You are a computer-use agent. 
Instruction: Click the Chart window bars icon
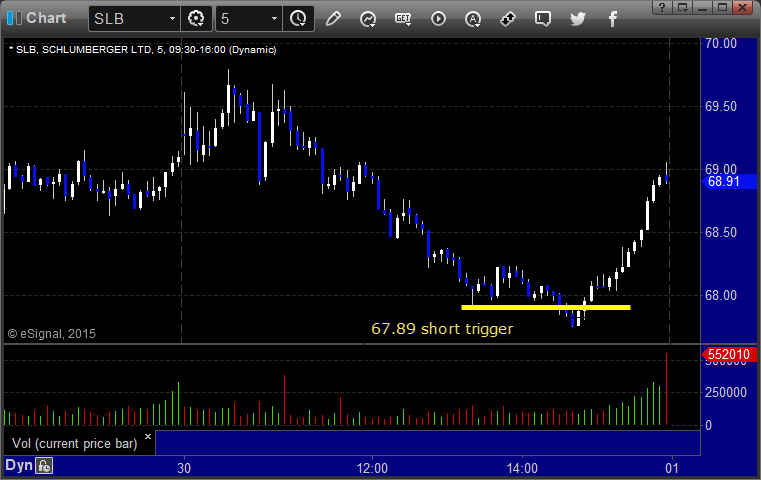[x=14, y=18]
